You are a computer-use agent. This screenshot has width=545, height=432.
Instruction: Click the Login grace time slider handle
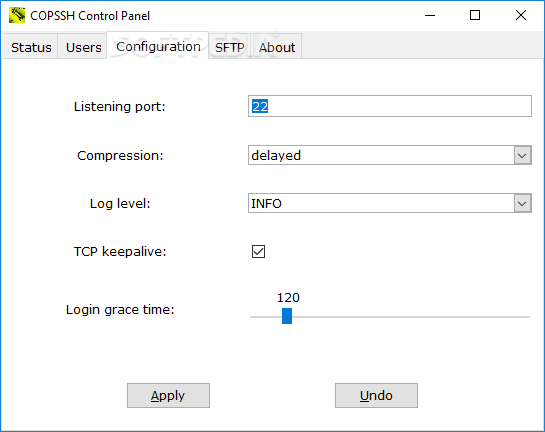(287, 316)
